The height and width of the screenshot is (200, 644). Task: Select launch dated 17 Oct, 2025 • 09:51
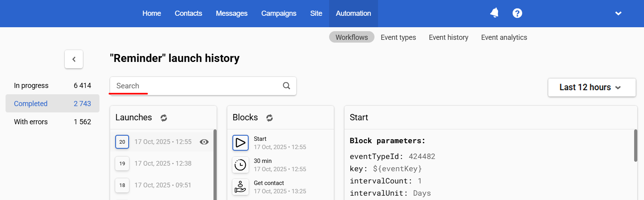tap(163, 185)
